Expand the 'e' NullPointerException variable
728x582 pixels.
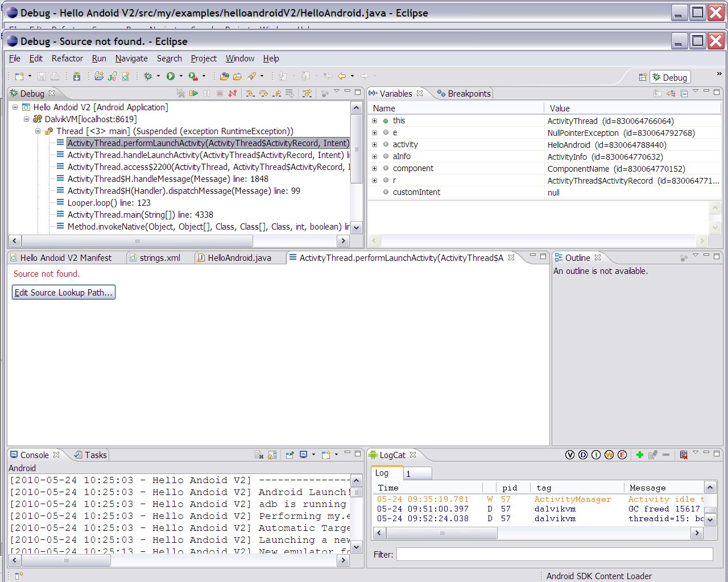[374, 132]
